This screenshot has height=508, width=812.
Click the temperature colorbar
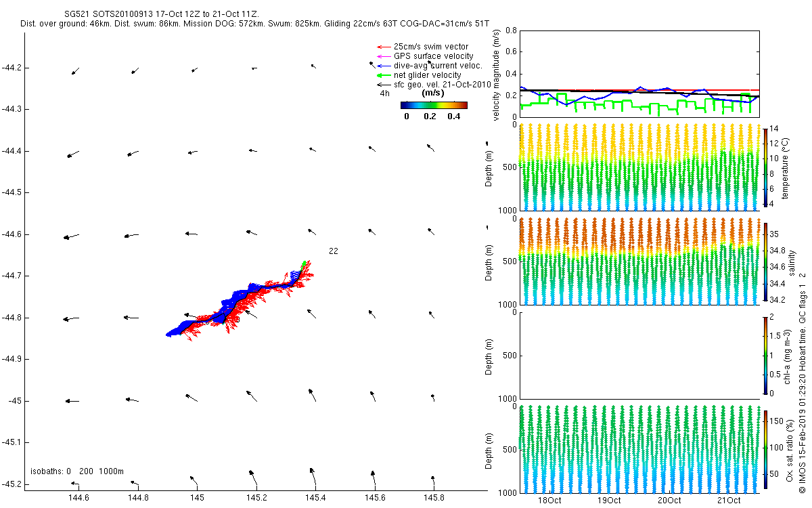tap(765, 168)
